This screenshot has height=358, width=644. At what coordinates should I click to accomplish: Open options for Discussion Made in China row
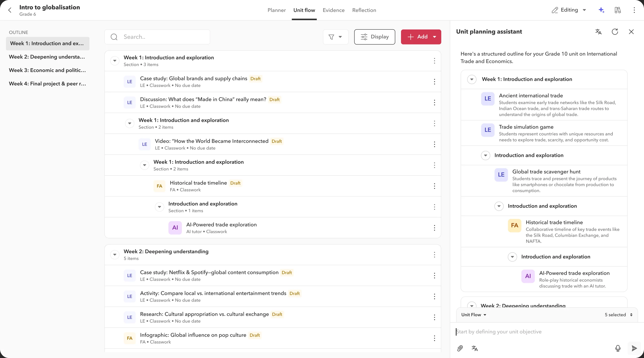click(435, 103)
